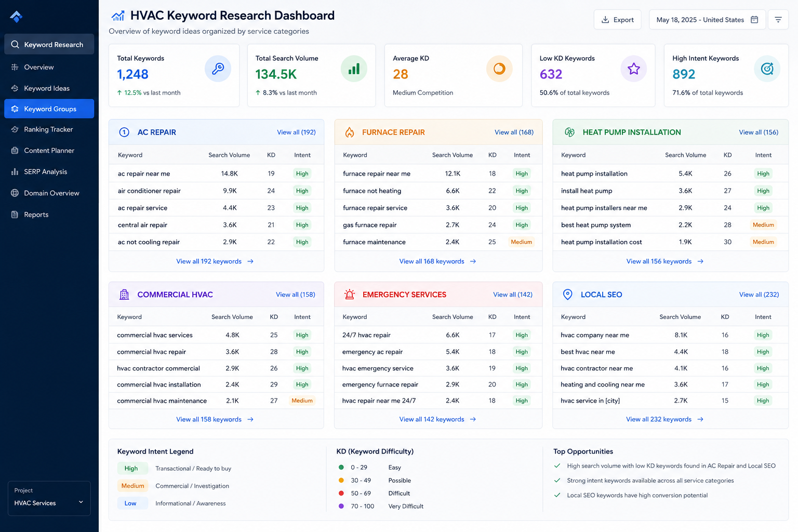
Task: Click the Commercial HVAC building icon
Action: pyautogui.click(x=124, y=295)
